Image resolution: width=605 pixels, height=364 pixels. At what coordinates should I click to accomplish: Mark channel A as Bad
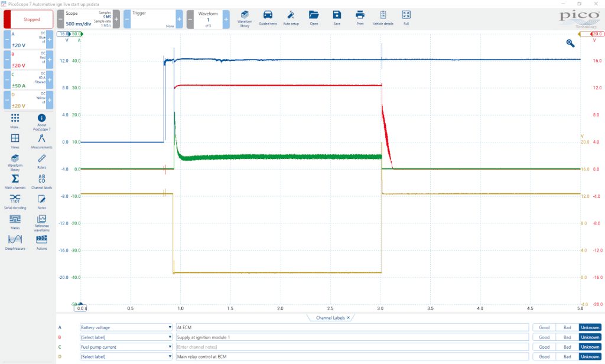567,327
